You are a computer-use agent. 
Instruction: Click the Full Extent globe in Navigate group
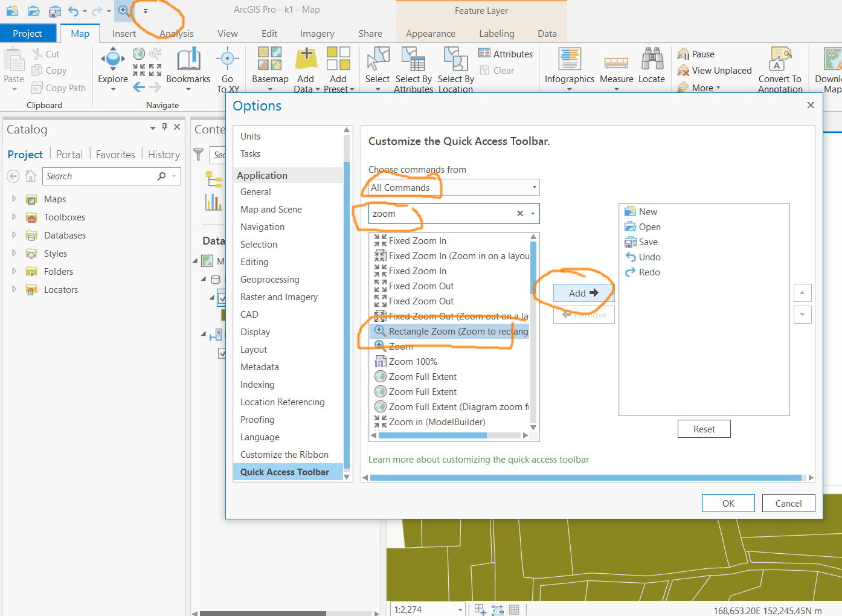pos(139,54)
